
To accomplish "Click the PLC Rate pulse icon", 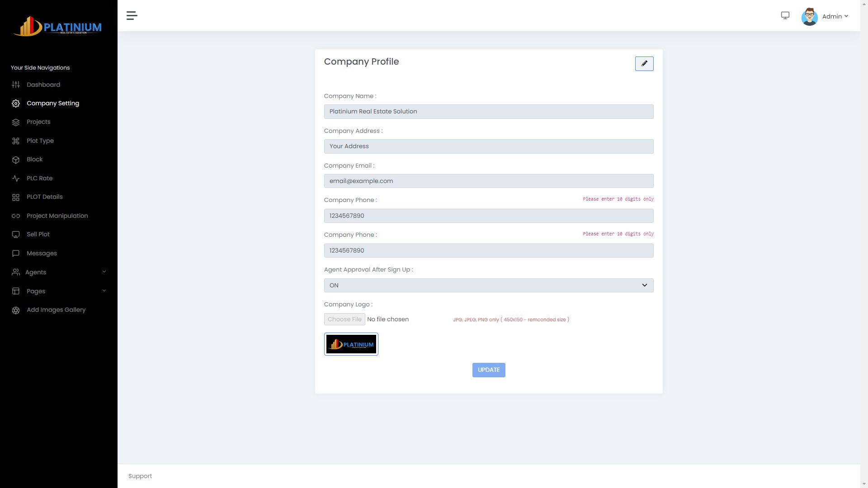I will tap(16, 178).
